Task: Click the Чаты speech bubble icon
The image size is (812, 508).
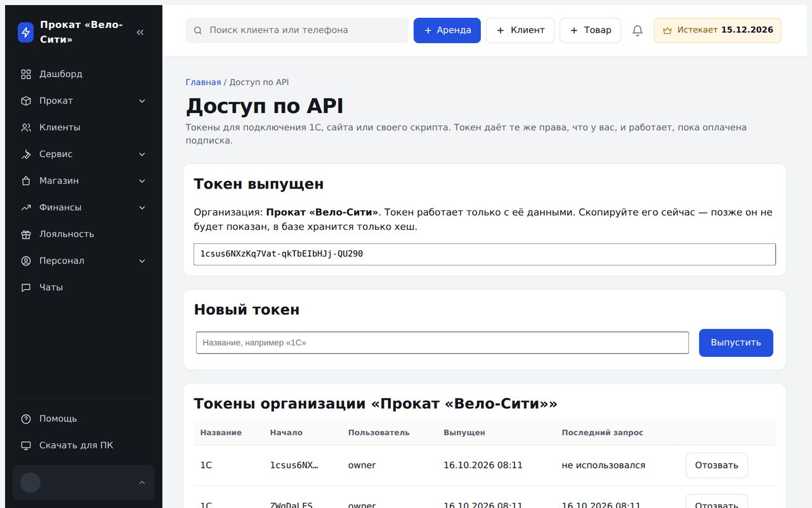Action: click(x=26, y=288)
